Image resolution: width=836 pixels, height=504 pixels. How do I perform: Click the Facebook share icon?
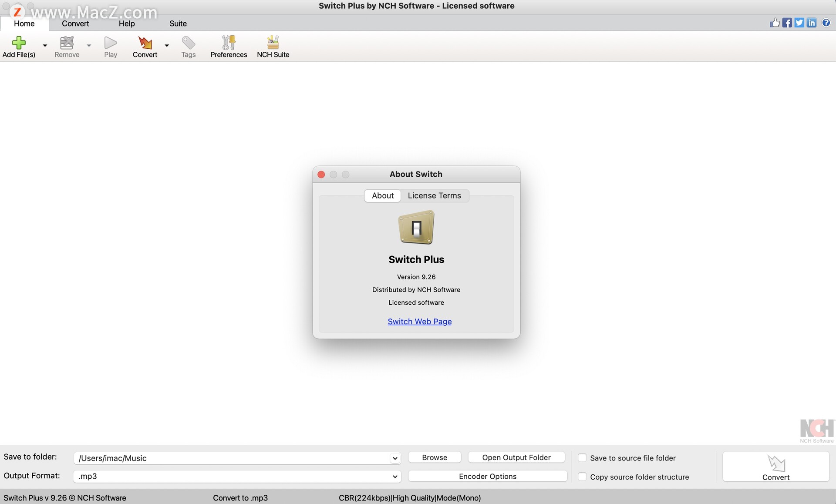click(x=787, y=23)
